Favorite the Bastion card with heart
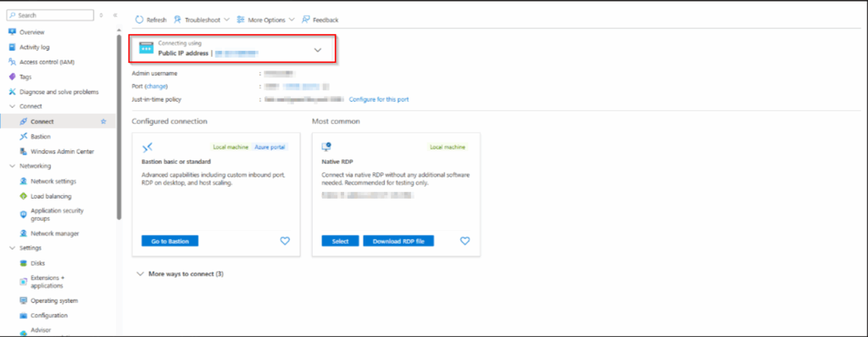 pos(285,240)
